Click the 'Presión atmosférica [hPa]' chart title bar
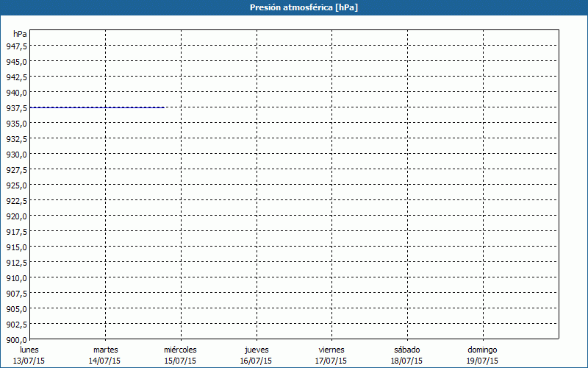 click(x=294, y=7)
